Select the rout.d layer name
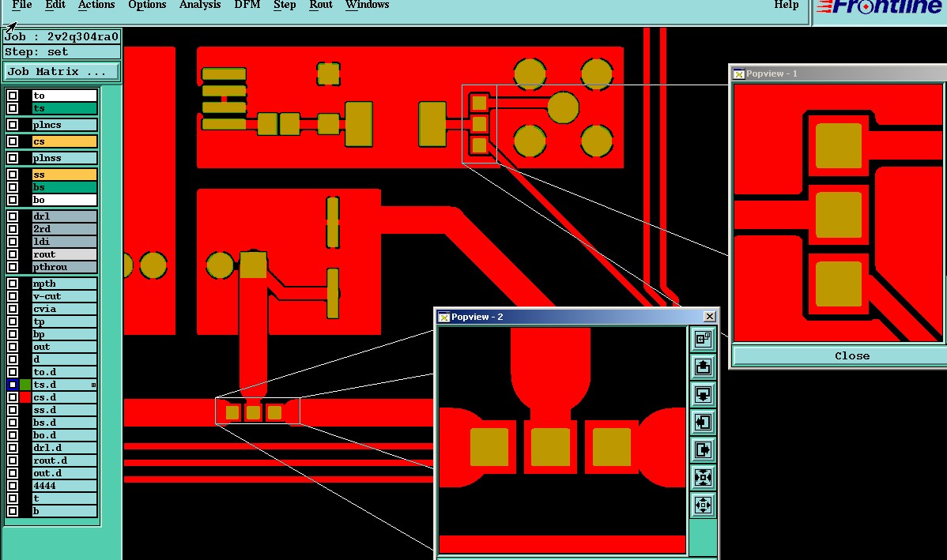The height and width of the screenshot is (560, 947). click(64, 460)
